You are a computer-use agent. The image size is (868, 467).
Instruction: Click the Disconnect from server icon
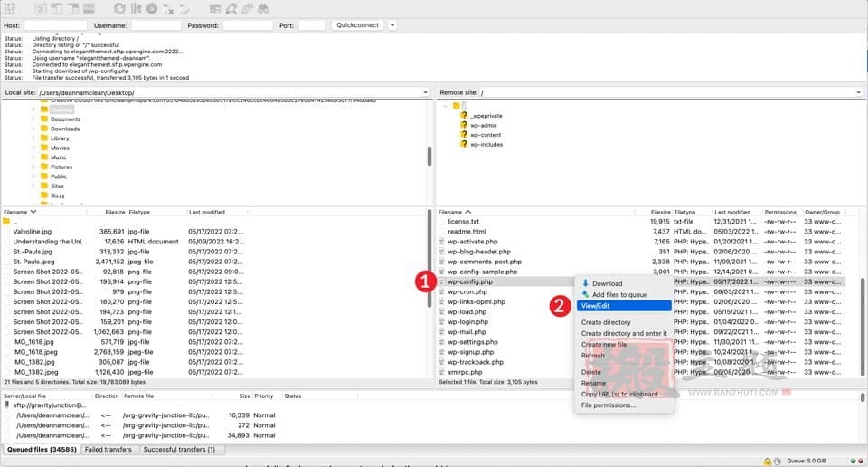click(x=168, y=9)
